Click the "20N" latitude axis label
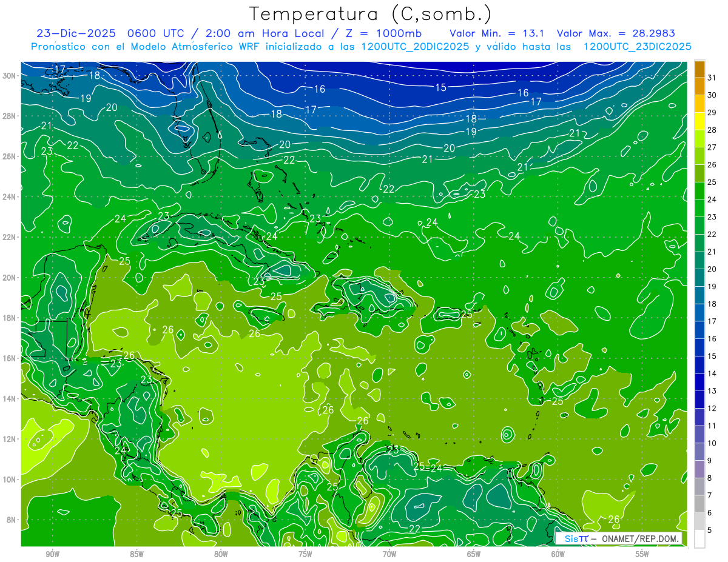The height and width of the screenshot is (562, 728). [x=10, y=277]
